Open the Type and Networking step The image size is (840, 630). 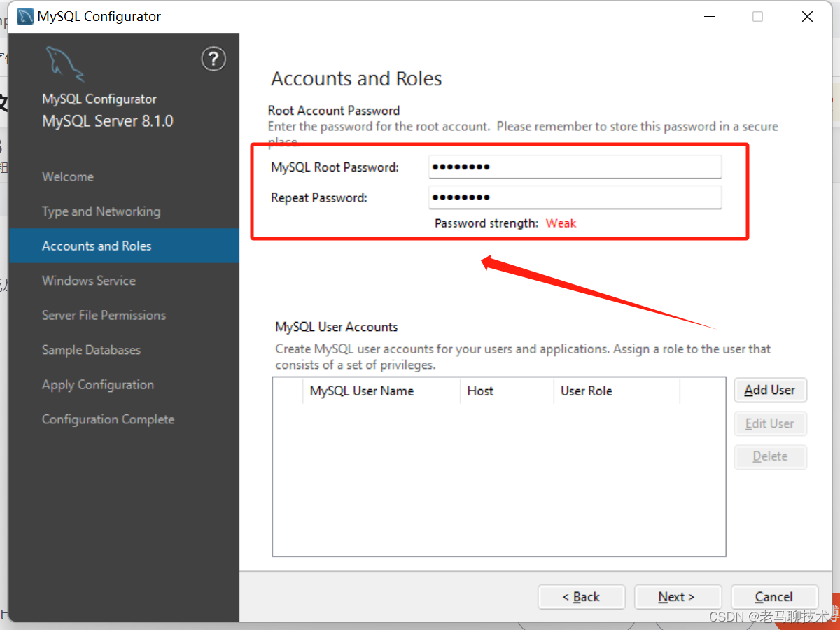(101, 211)
